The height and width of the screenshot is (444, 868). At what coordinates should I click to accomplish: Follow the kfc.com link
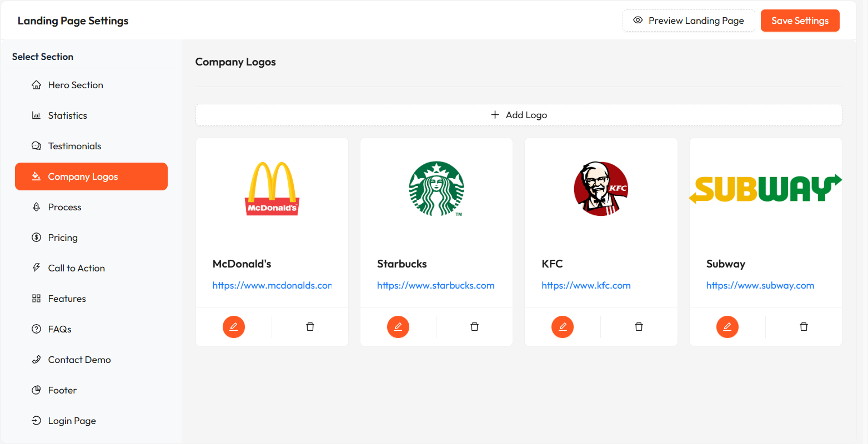tap(586, 285)
